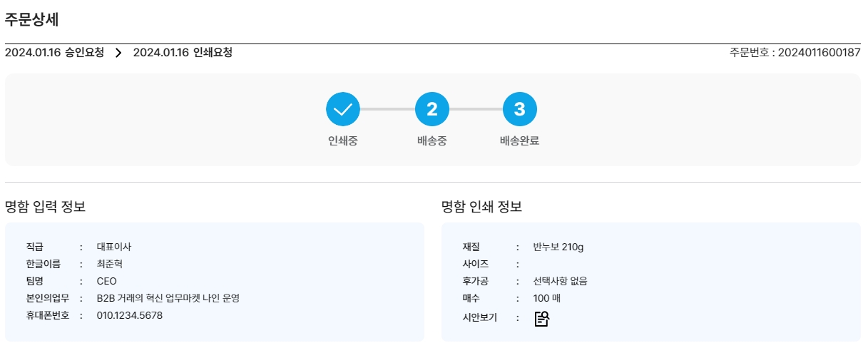Click the 명함 인쇄 정보 section heading

click(x=481, y=208)
